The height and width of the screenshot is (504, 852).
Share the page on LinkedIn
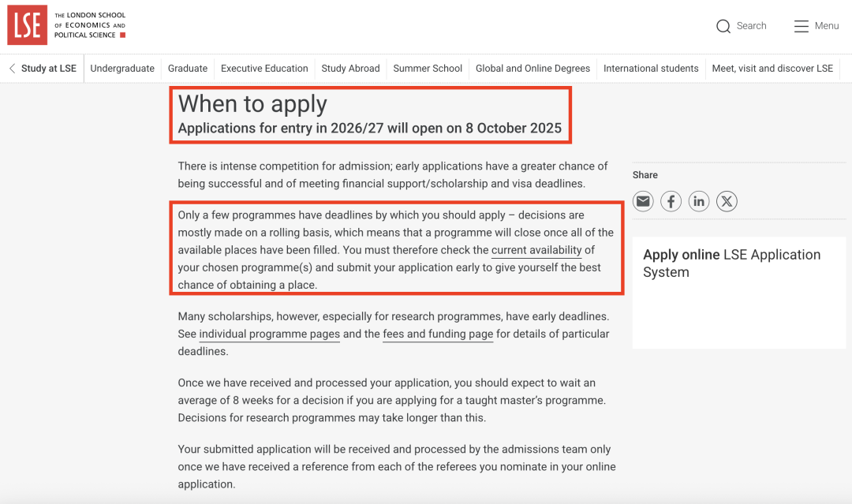[699, 202]
